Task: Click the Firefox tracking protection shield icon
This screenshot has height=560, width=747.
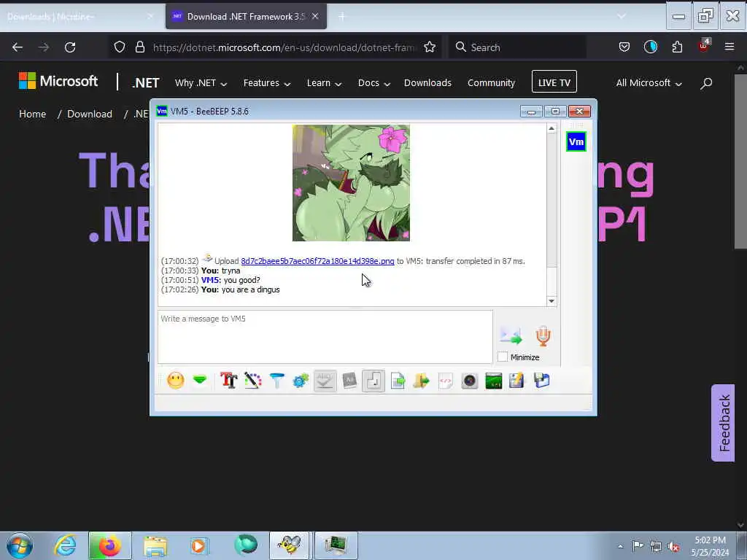Action: [x=120, y=47]
